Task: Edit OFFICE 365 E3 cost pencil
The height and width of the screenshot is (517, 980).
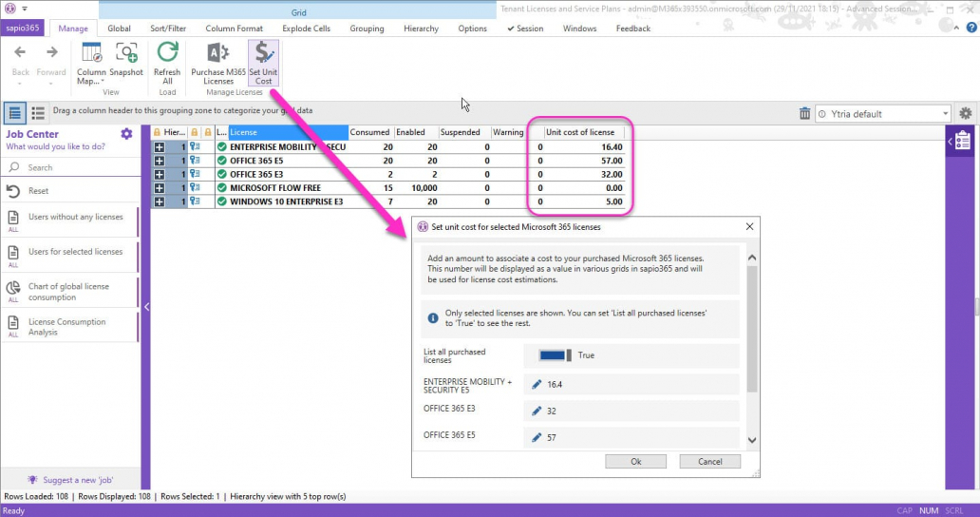Action: (537, 411)
